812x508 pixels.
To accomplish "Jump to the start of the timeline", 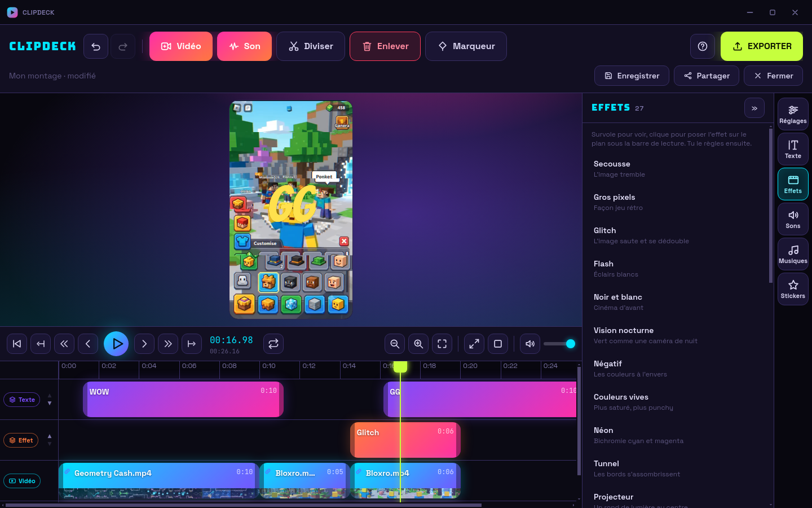I will coord(17,344).
